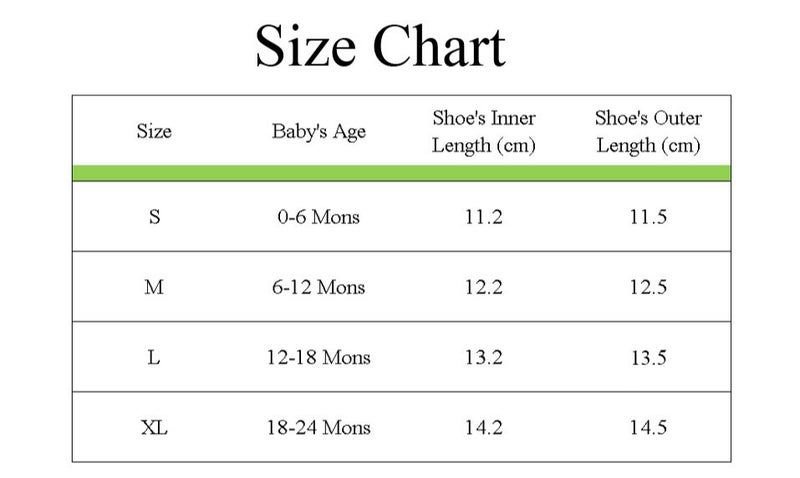Click the Size Chart title
800x478 pixels.
click(x=380, y=45)
